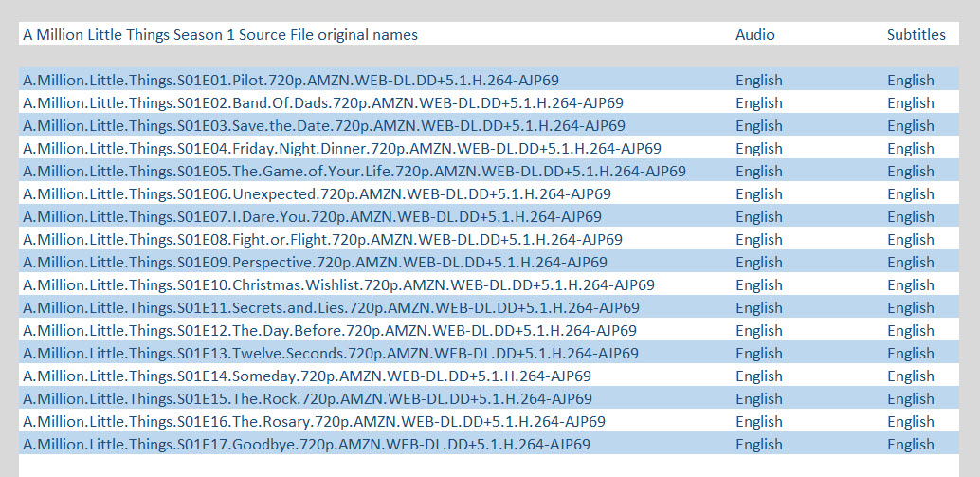Click the Audio 'English' cell for S01E16 The.Rosary
980x477 pixels.
(759, 422)
